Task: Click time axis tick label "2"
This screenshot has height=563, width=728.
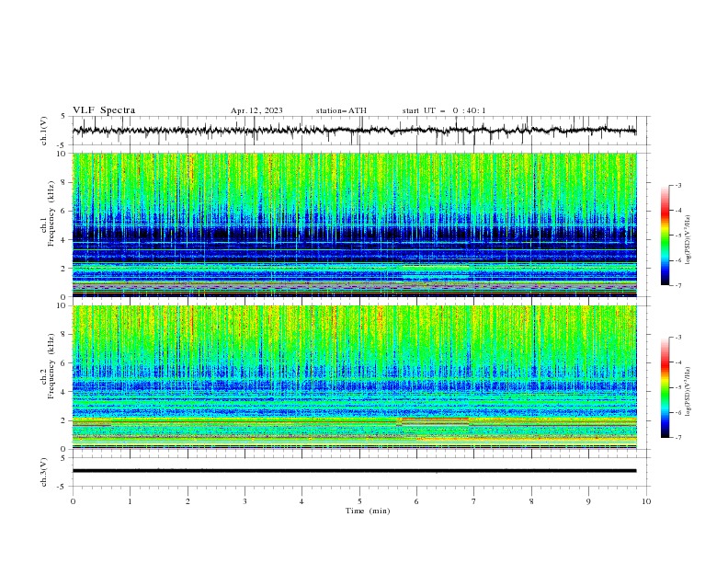Action: click(188, 501)
